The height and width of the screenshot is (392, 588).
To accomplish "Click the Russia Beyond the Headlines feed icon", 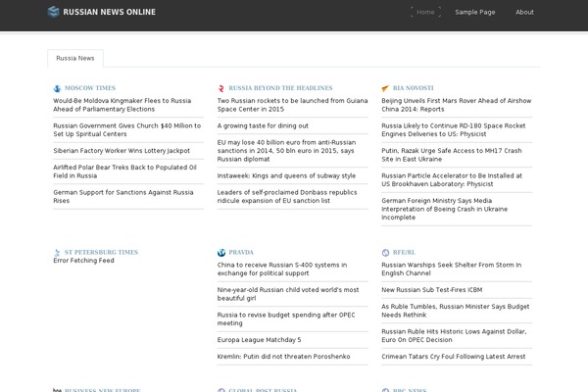I will pos(221,88).
